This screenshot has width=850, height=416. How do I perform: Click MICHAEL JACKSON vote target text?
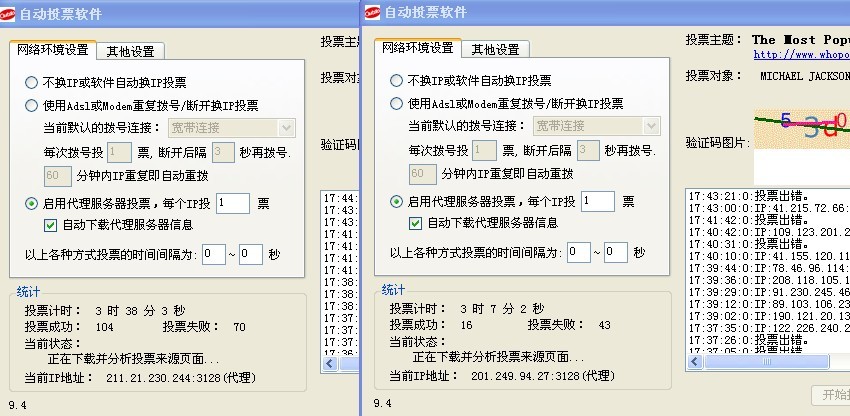(805, 76)
